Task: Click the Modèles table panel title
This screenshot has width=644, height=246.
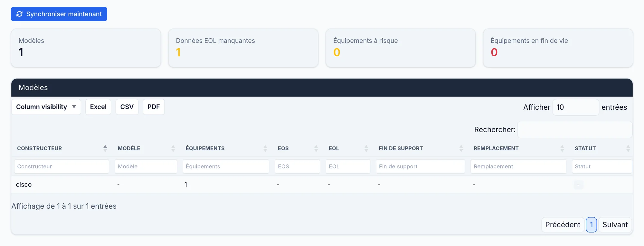Action: click(x=33, y=87)
